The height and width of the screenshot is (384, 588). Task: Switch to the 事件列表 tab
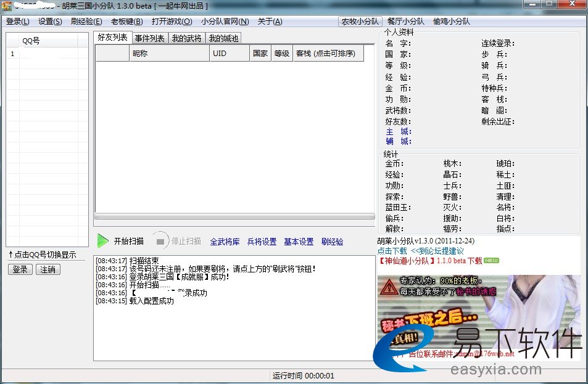tap(149, 38)
